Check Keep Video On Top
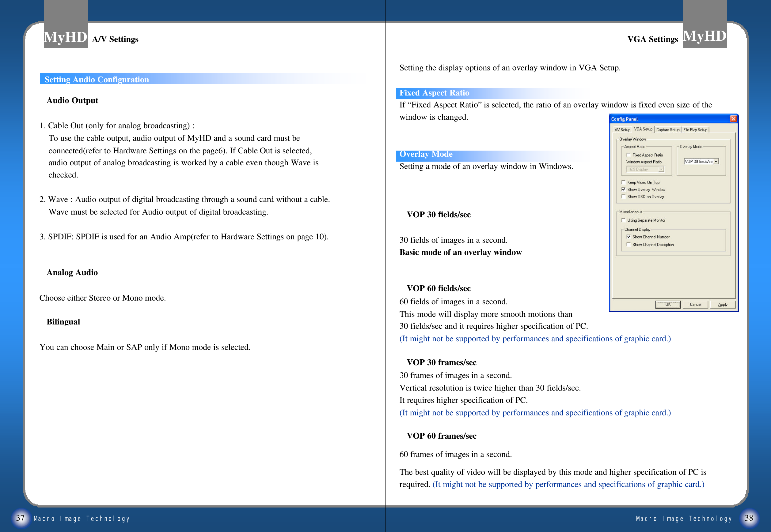Image resolution: width=771 pixels, height=532 pixels. pyautogui.click(x=623, y=182)
